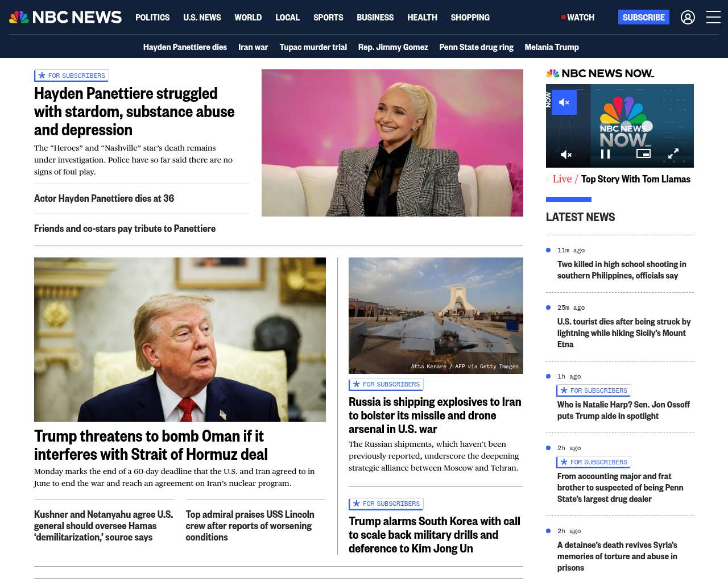
Task: Click the NBC News Now live video player
Action: [x=620, y=126]
